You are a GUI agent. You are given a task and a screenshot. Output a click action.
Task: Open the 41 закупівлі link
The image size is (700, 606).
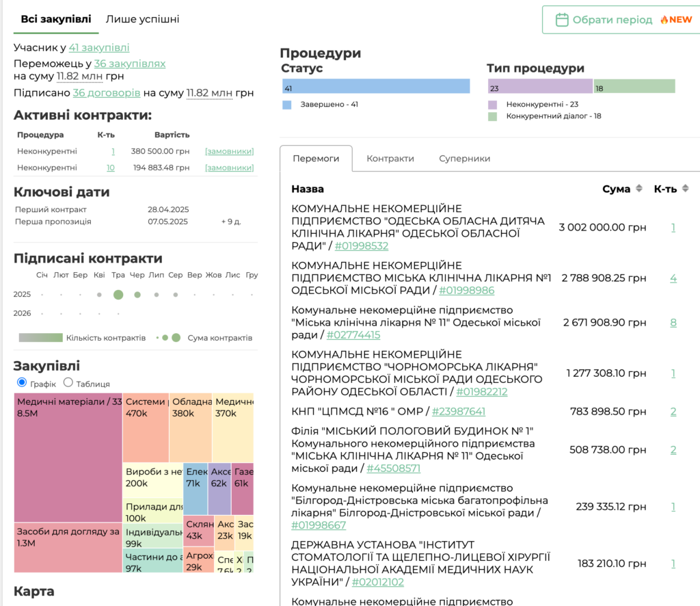pyautogui.click(x=99, y=48)
